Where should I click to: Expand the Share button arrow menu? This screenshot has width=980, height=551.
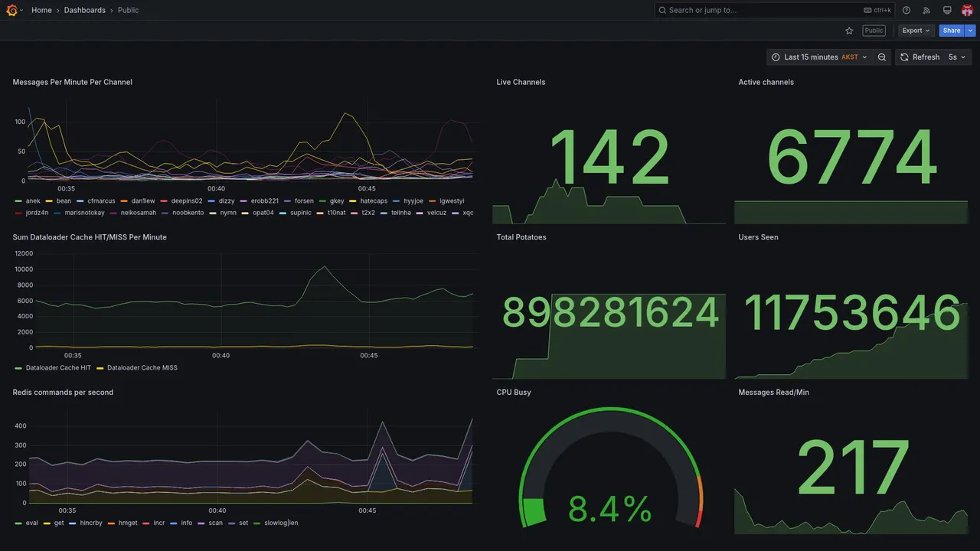click(971, 31)
